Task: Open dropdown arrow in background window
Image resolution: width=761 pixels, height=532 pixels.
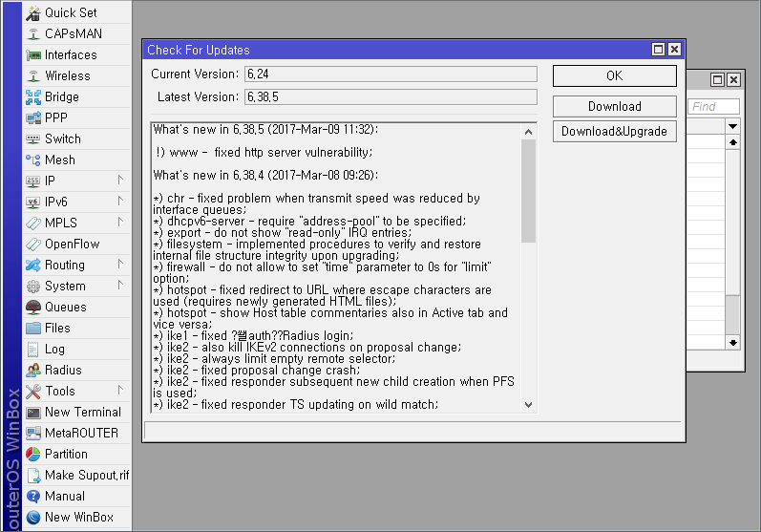Action: coord(733,127)
